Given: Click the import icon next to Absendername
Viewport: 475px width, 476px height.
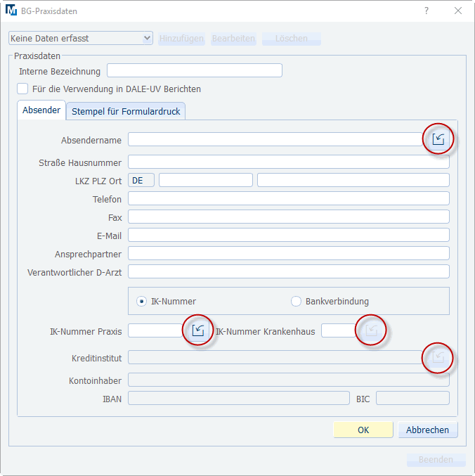Looking at the screenshot, I should (x=438, y=139).
